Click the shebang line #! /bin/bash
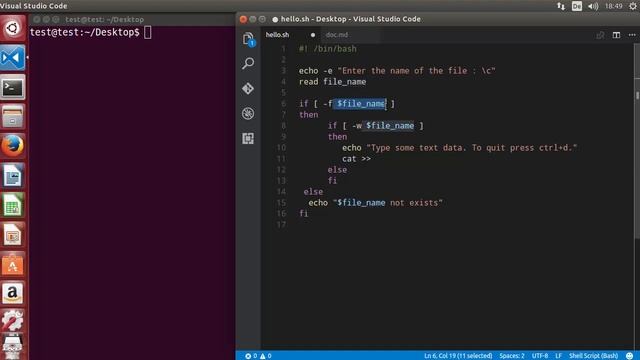Viewport: 640px width, 360px height. coord(327,49)
